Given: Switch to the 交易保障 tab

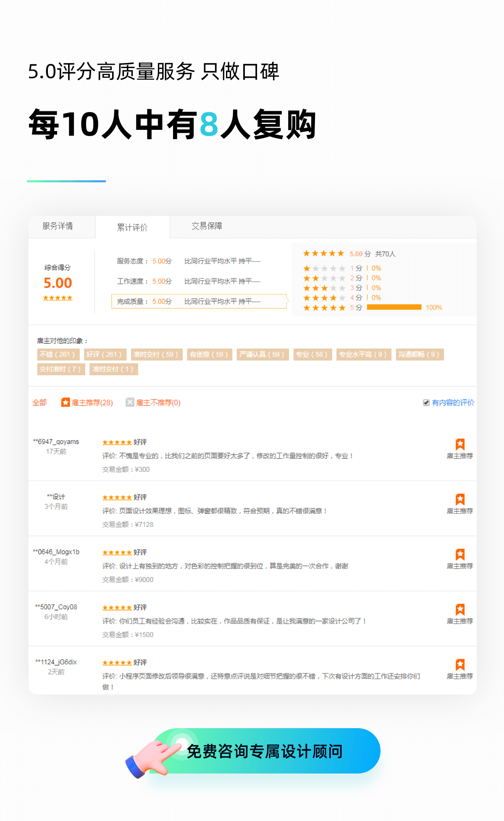Looking at the screenshot, I should (207, 226).
